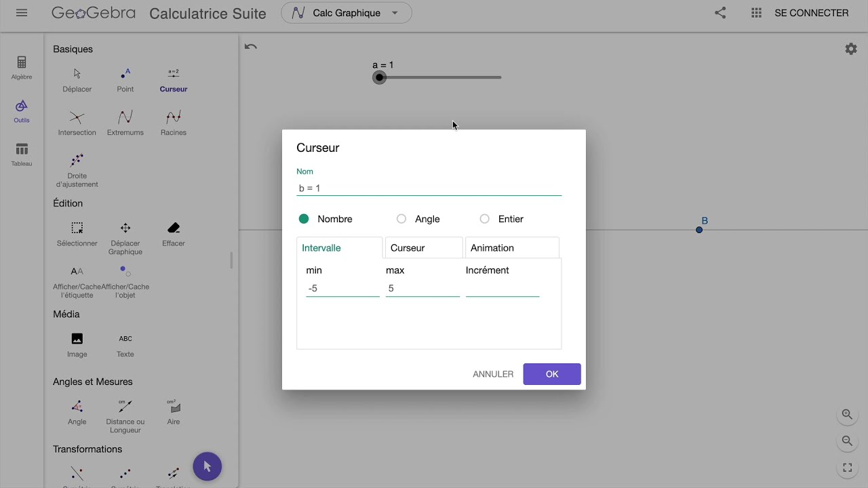The width and height of the screenshot is (868, 488).
Task: Zoom out of the graphics view
Action: (x=847, y=441)
